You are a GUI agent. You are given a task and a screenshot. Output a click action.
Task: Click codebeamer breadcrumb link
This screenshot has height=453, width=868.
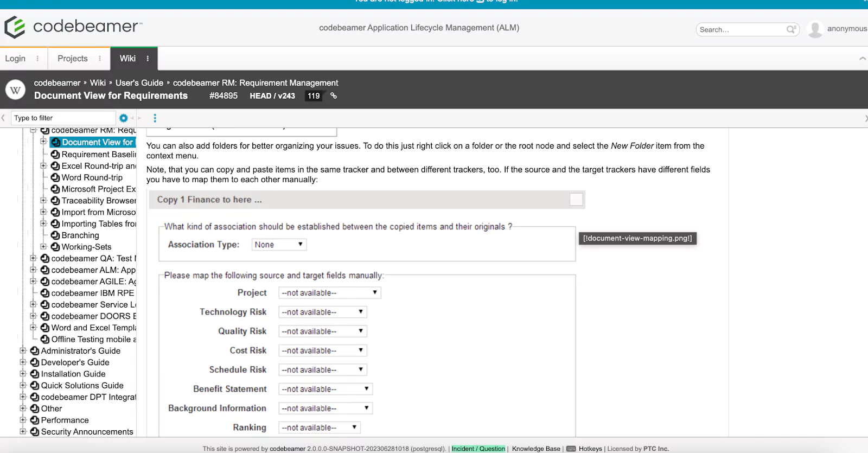tap(57, 83)
